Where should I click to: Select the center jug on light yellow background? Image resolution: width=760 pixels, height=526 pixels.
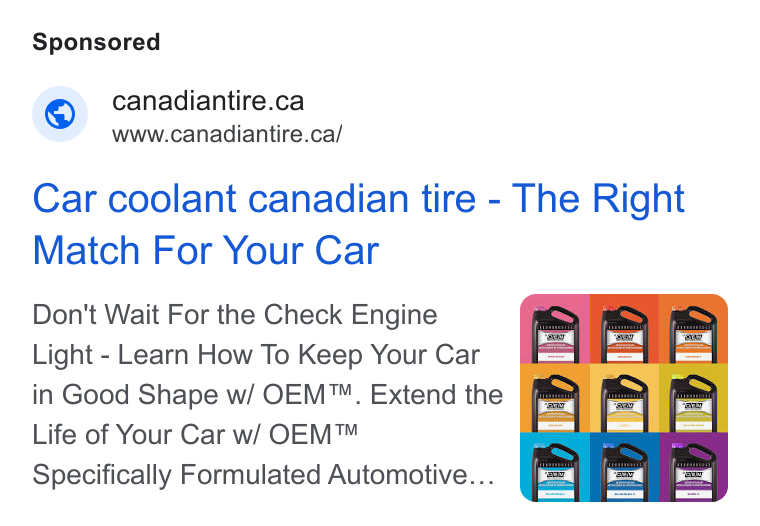[x=624, y=398]
